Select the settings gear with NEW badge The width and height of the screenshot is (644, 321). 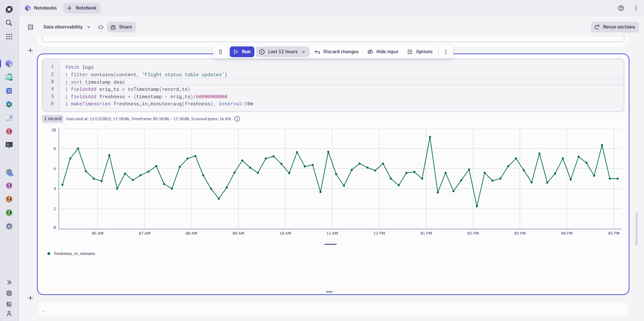pyautogui.click(x=9, y=172)
